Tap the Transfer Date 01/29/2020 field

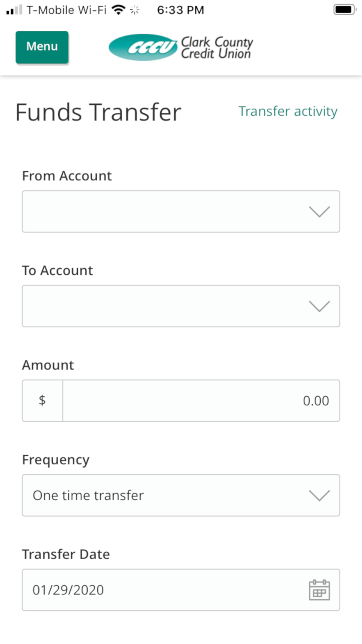(x=163, y=590)
